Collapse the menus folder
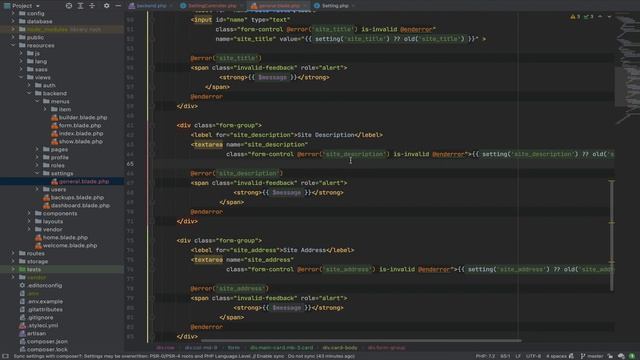 (x=37, y=101)
